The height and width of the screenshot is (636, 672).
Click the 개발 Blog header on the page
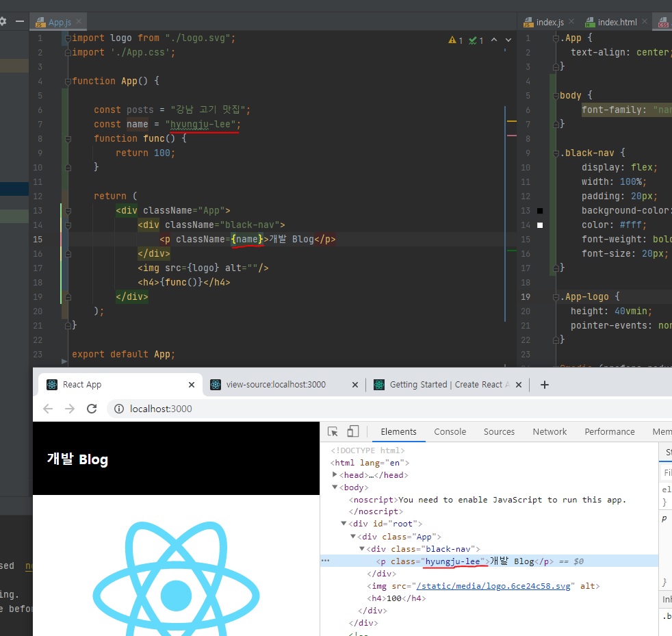[77, 459]
